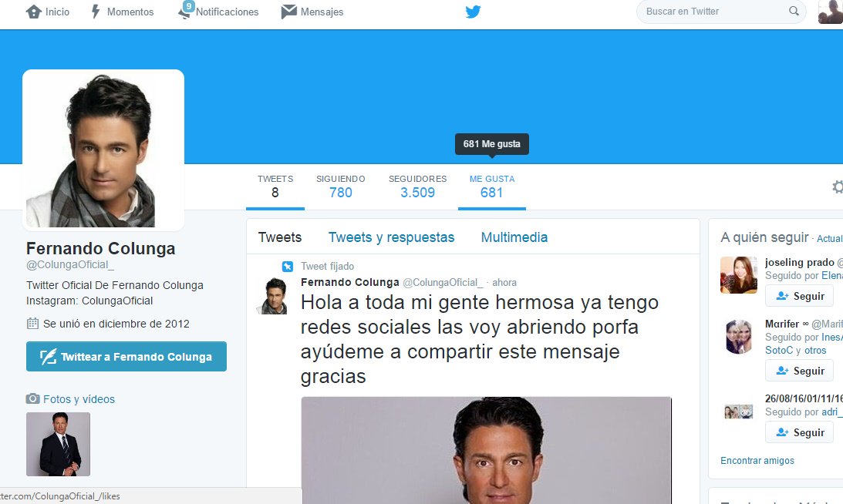843x504 pixels.
Task: Open Fotos y vídeos link
Action: [x=79, y=399]
